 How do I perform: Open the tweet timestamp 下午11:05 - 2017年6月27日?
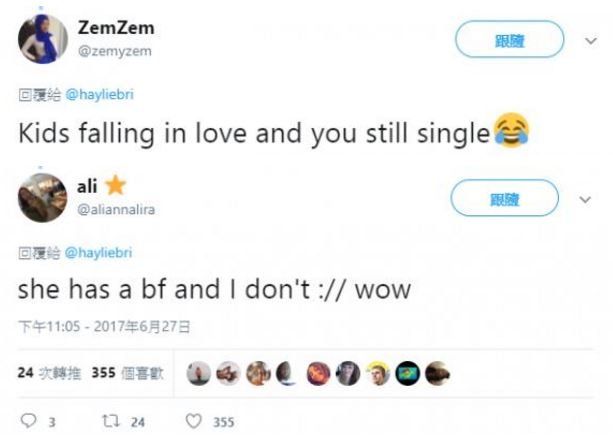click(104, 326)
